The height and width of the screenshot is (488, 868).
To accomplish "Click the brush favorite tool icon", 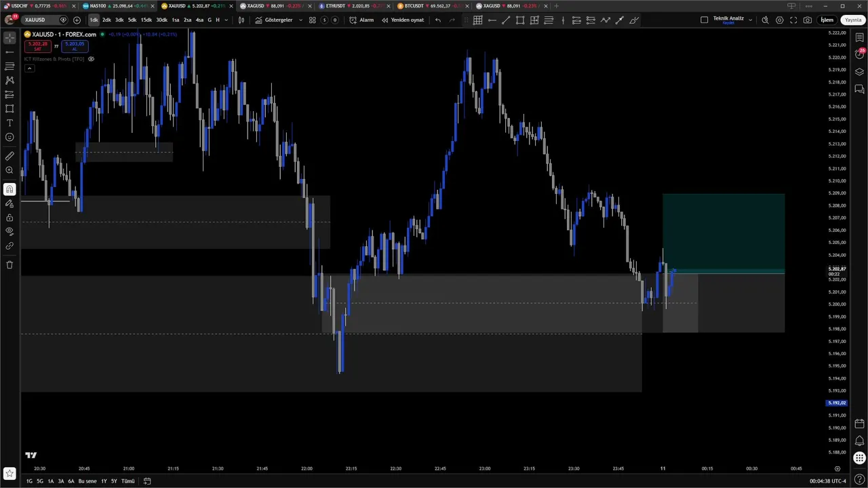I will click(633, 20).
